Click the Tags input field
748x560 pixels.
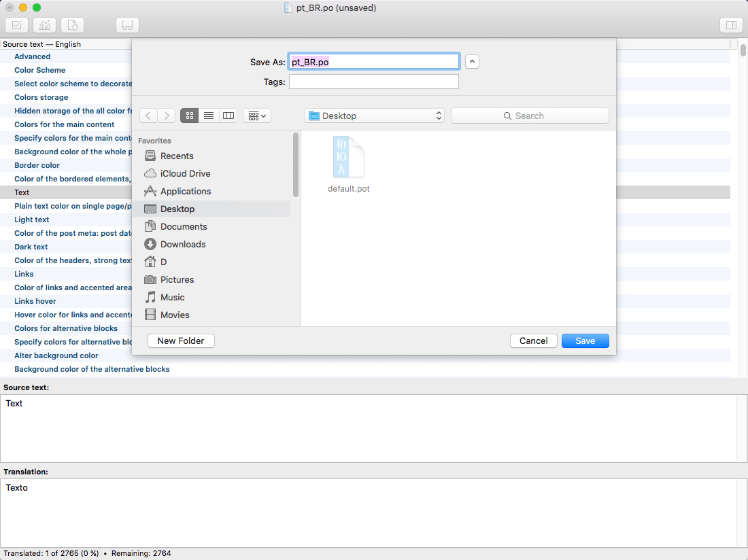click(x=373, y=82)
